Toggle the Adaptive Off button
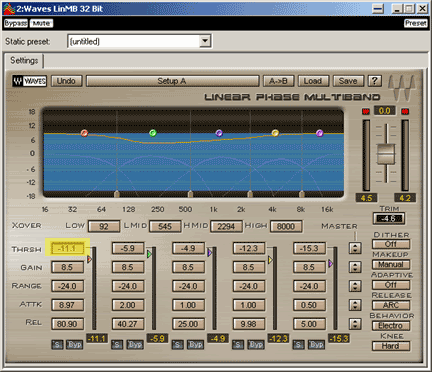This screenshot has width=432, height=372. [x=391, y=285]
